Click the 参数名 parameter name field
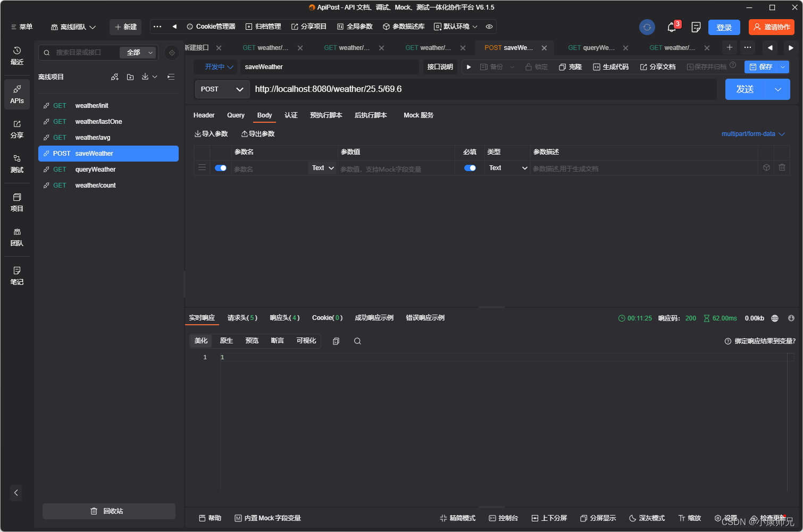This screenshot has height=532, width=803. pos(269,169)
